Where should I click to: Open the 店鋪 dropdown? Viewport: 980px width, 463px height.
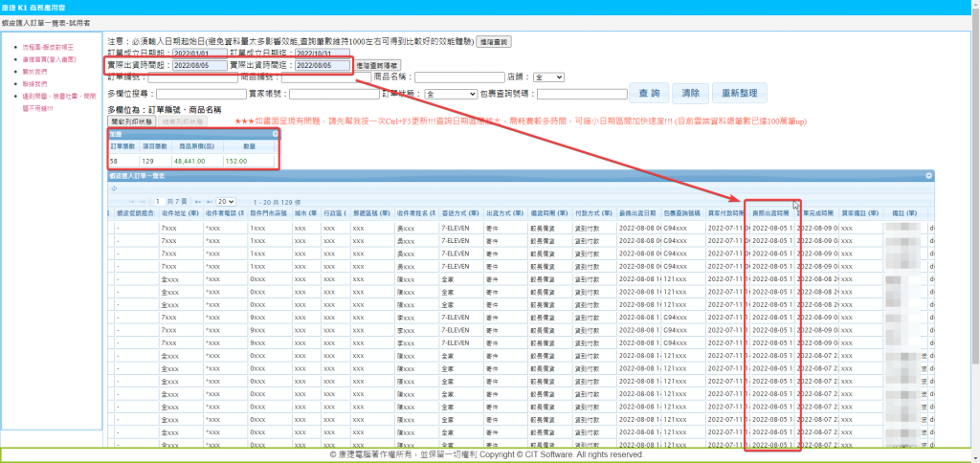coord(548,77)
